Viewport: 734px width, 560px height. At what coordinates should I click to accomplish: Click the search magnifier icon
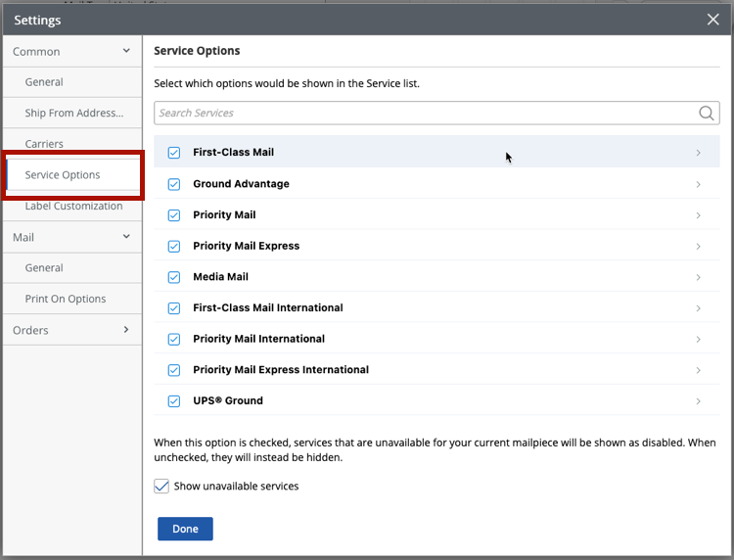(x=707, y=114)
